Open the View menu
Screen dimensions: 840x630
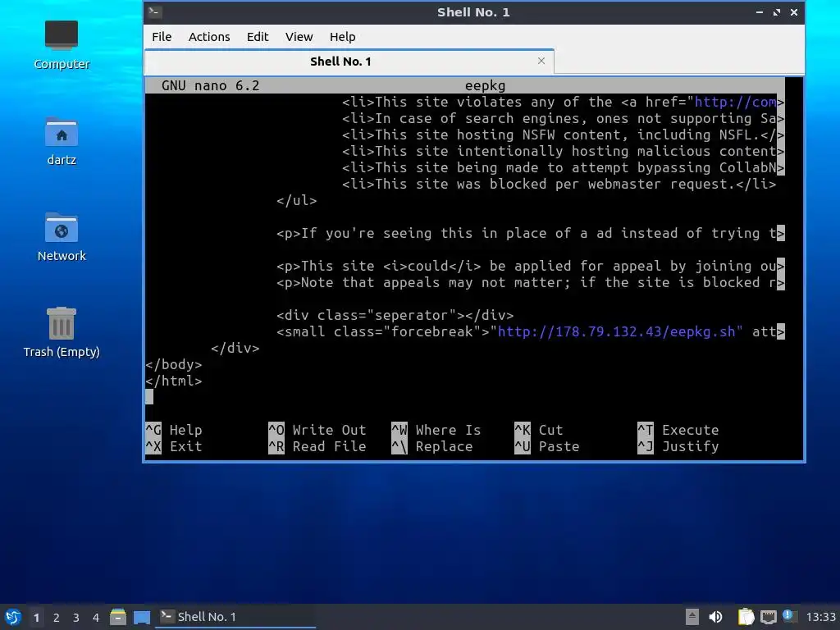[x=299, y=36]
